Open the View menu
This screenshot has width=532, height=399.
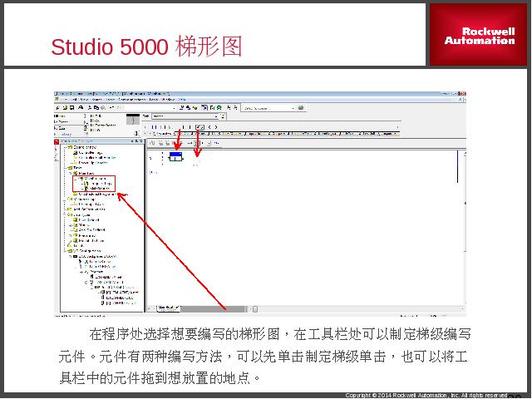coord(84,100)
